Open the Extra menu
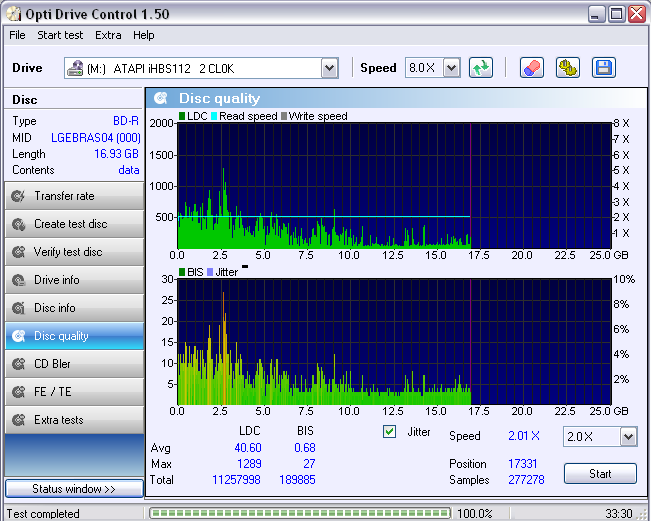Image resolution: width=651 pixels, height=521 pixels. [x=108, y=35]
